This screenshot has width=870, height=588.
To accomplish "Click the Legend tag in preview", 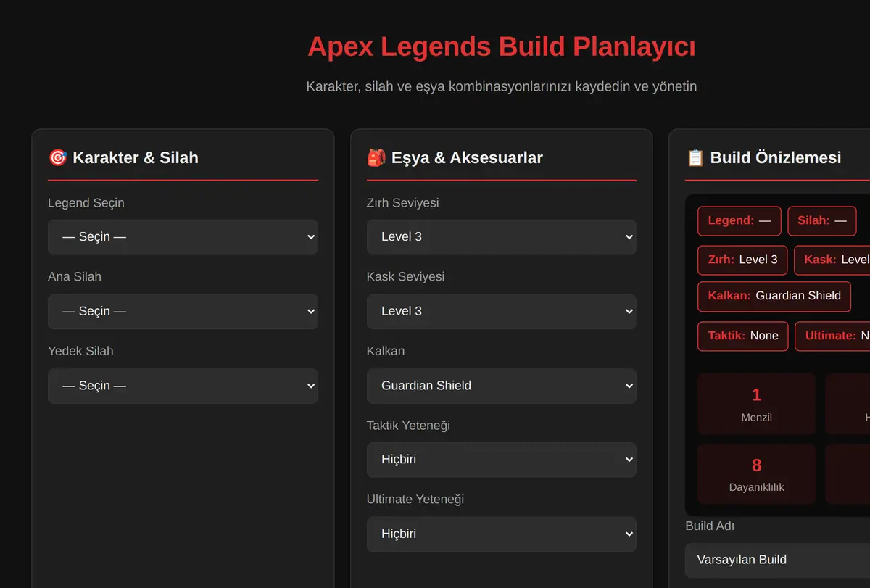I will (x=739, y=220).
